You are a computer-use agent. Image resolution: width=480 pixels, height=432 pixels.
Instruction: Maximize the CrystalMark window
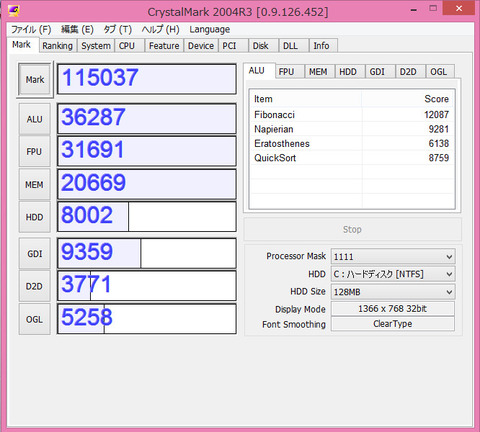[433, 8]
